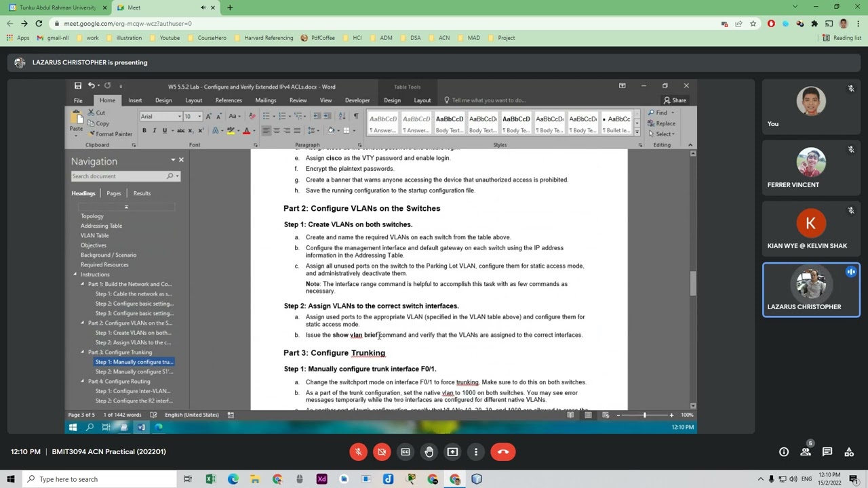Click the Search document field
This screenshot has height=488, width=868.
coord(125,176)
